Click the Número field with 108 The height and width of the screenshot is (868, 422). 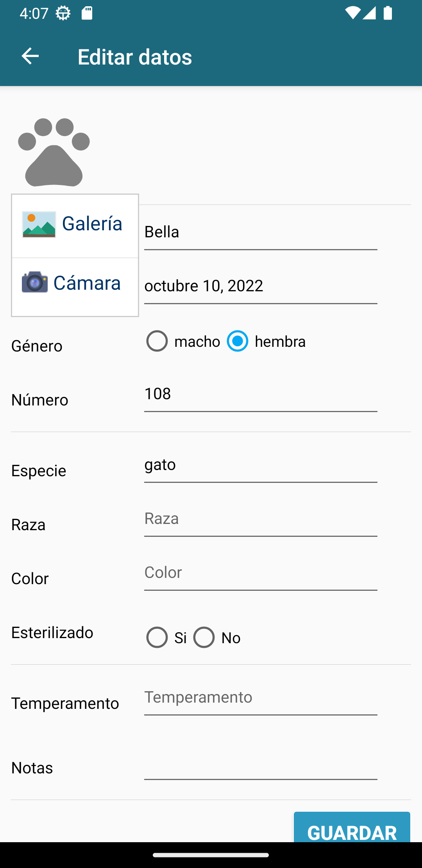click(x=261, y=394)
